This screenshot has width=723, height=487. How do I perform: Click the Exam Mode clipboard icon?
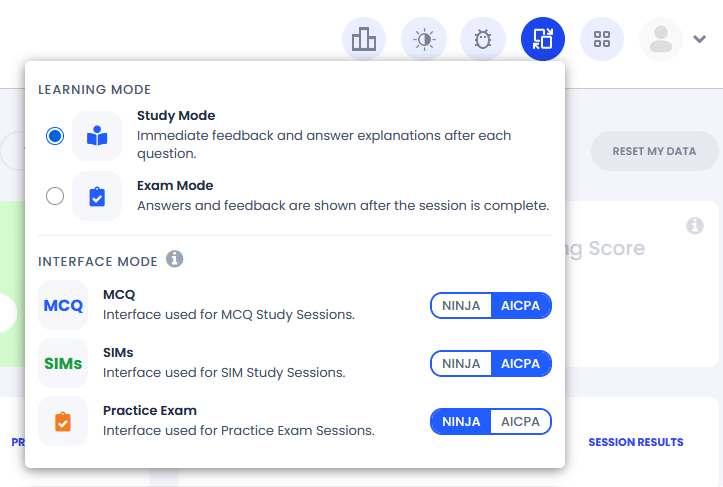[97, 196]
